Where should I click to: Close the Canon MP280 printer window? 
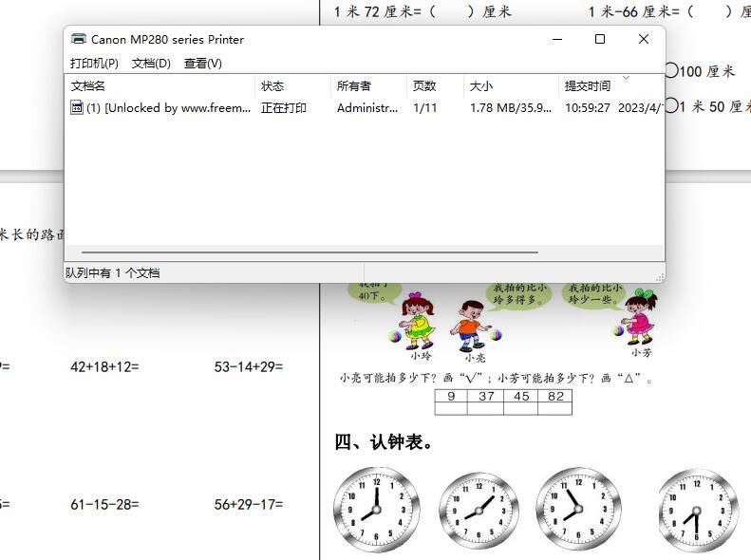coord(644,39)
